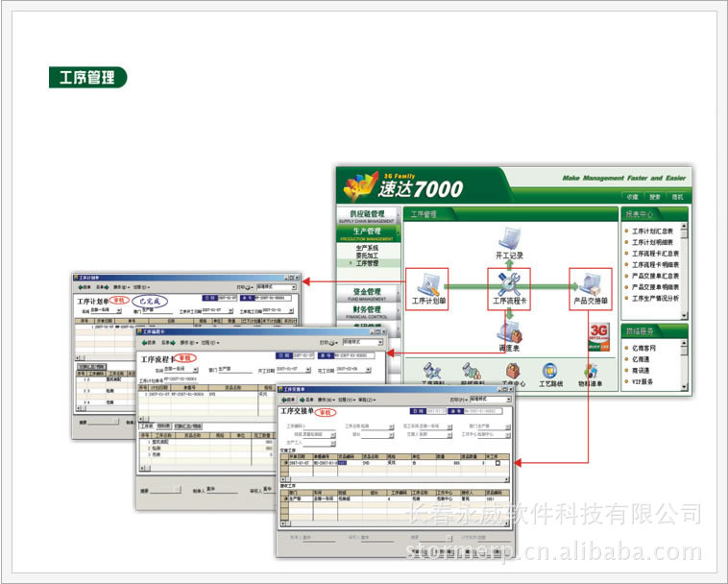Click the 搜索 button in the header

(x=655, y=197)
